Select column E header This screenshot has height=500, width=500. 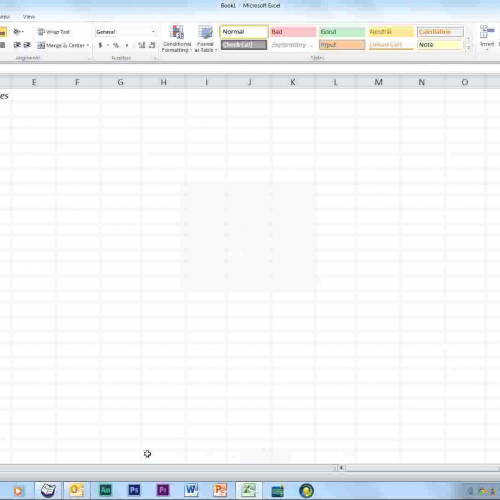tap(34, 82)
